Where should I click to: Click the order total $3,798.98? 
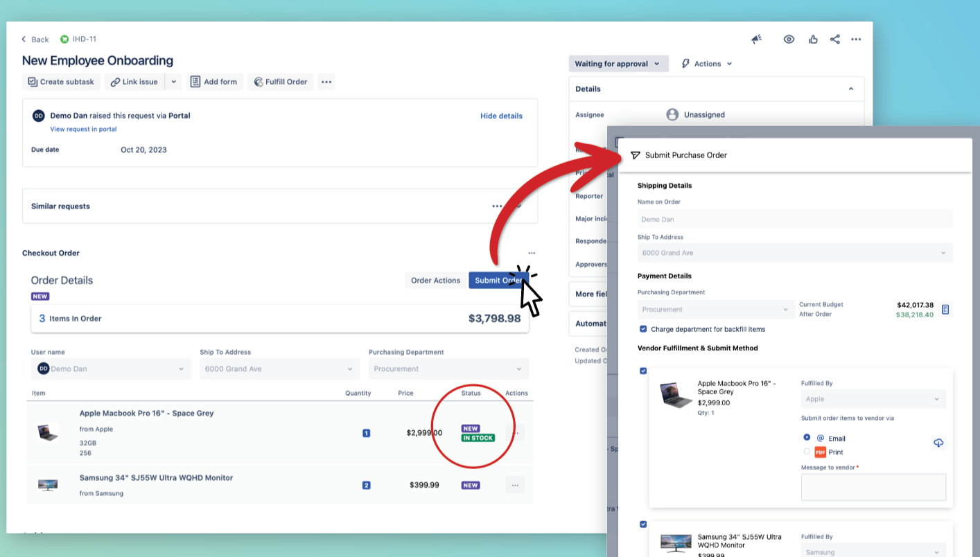pos(494,319)
